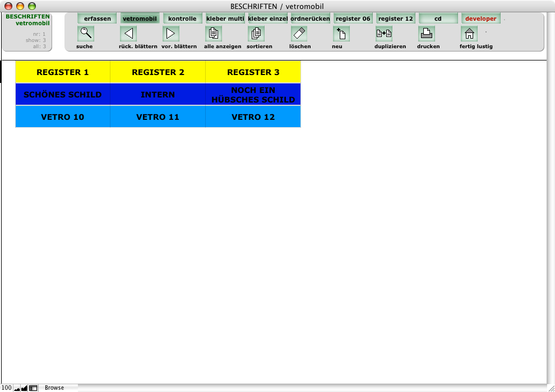Click the drucken printer icon
Image resolution: width=555 pixels, height=392 pixels.
[x=427, y=34]
